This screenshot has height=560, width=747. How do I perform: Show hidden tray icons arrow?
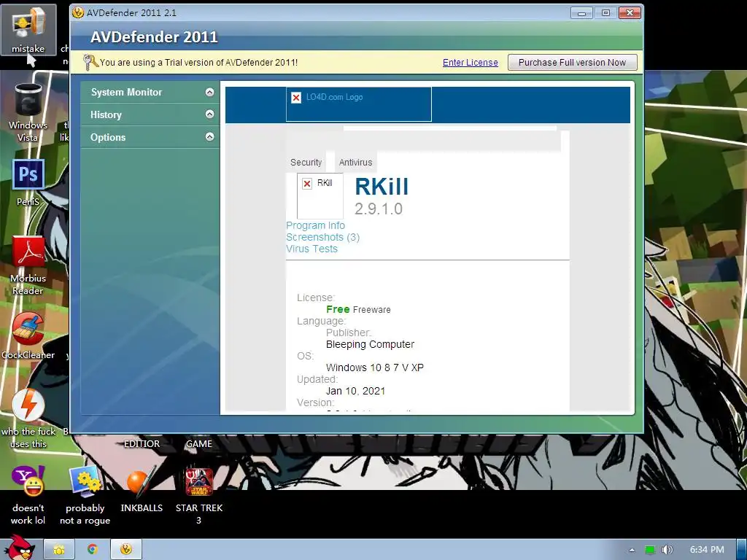tap(632, 550)
